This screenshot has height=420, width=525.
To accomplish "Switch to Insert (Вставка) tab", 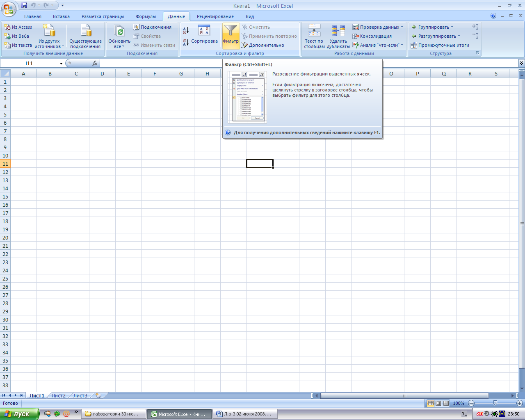I will pyautogui.click(x=61, y=16).
